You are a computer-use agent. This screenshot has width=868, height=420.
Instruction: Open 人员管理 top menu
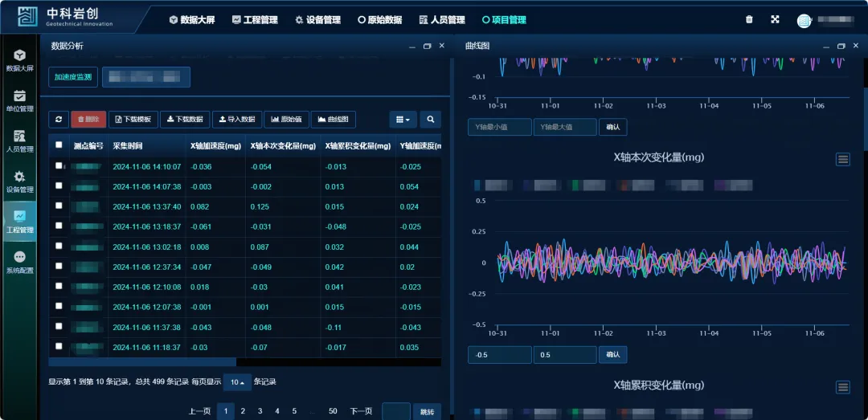pyautogui.click(x=442, y=20)
